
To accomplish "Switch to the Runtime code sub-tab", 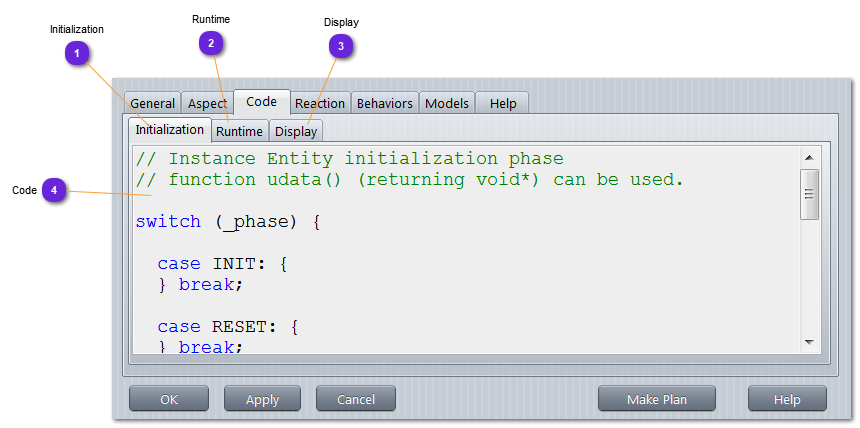I will [239, 131].
